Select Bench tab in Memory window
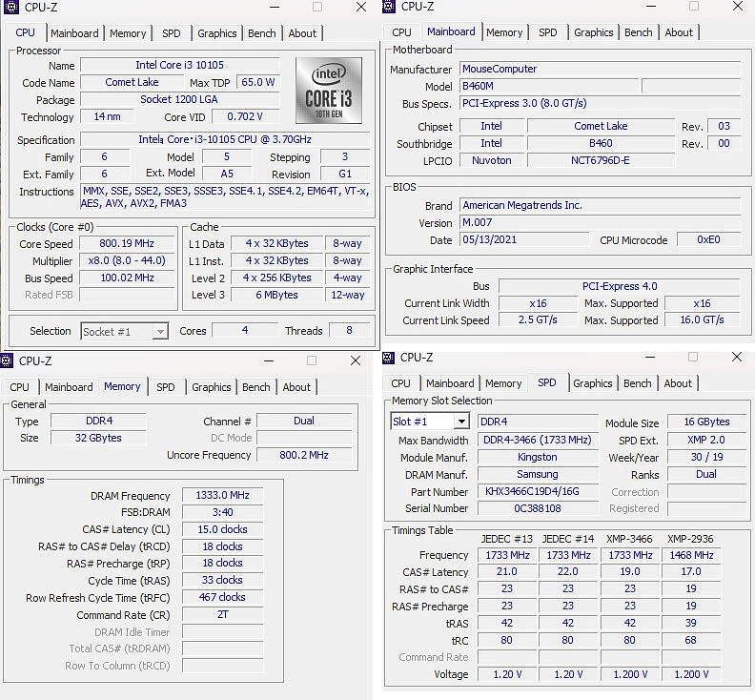The height and width of the screenshot is (700, 755). tap(256, 387)
